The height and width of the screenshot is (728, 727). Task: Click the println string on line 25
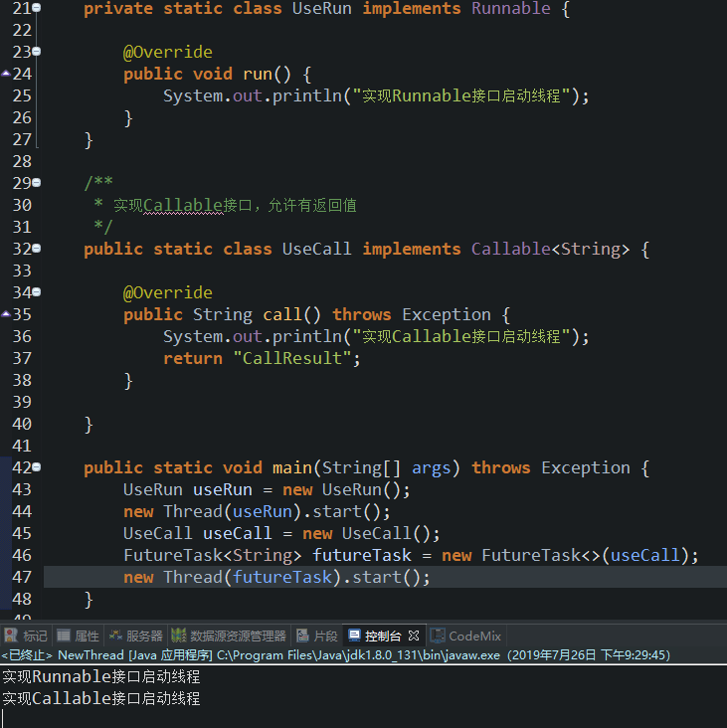(x=461, y=95)
